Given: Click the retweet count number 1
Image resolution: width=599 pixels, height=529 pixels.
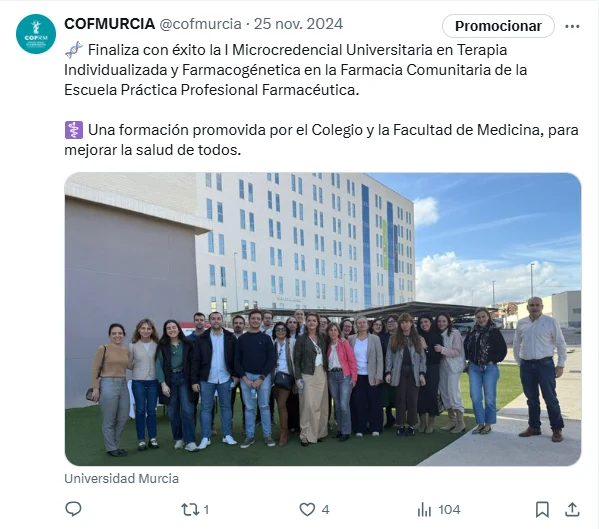Looking at the screenshot, I should 206,510.
